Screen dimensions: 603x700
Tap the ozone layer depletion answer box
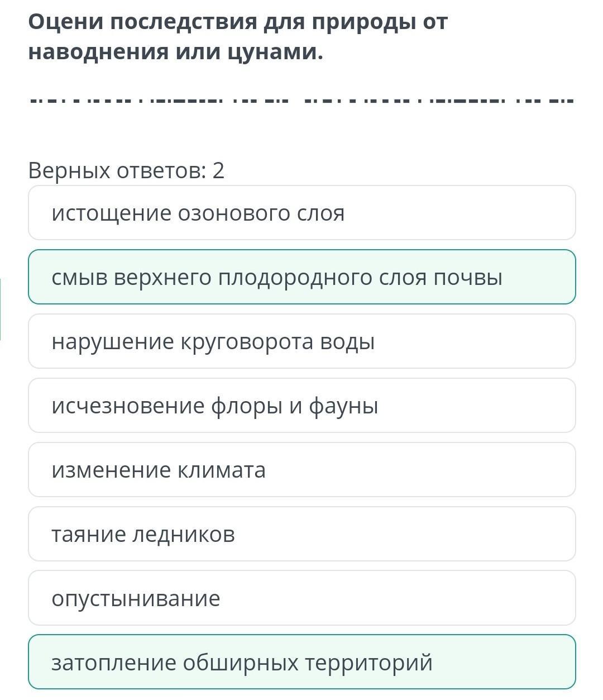pyautogui.click(x=301, y=213)
